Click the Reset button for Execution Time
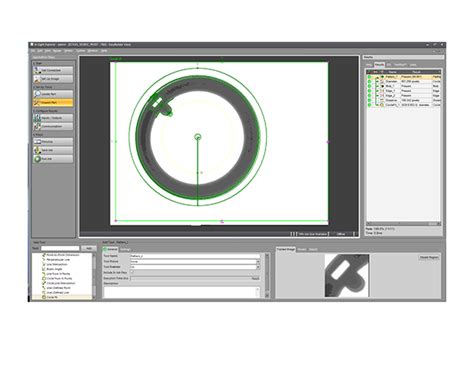This screenshot has height=381, width=474. [255, 278]
